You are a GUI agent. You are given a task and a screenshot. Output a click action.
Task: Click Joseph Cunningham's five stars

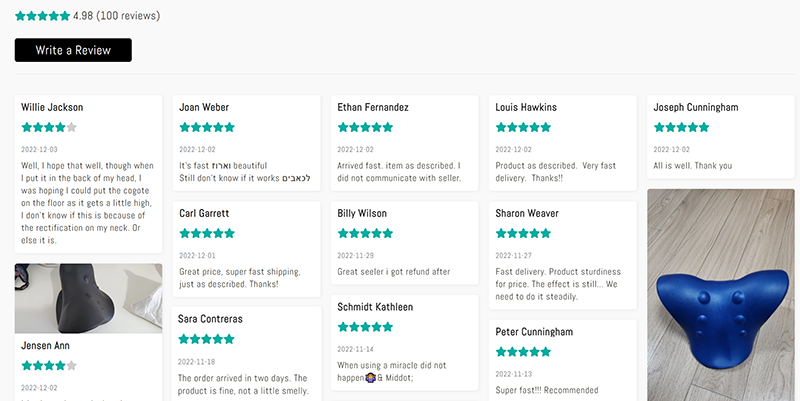pos(682,127)
